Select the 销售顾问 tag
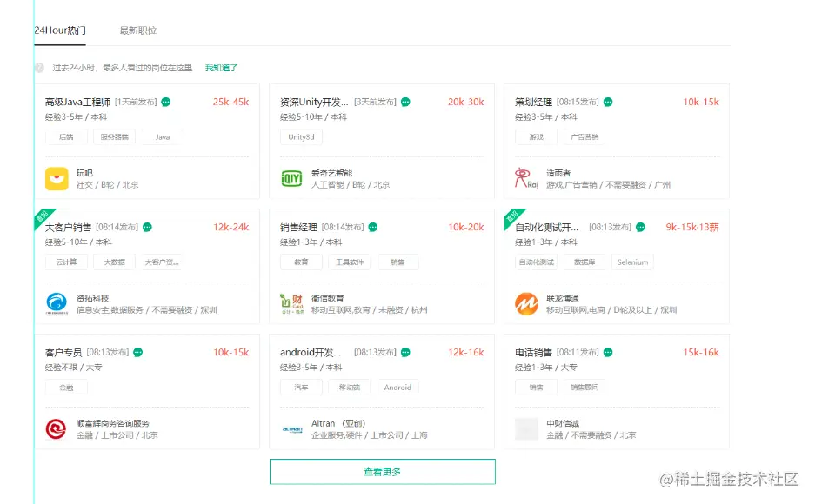Image resolution: width=815 pixels, height=504 pixels. pos(585,388)
